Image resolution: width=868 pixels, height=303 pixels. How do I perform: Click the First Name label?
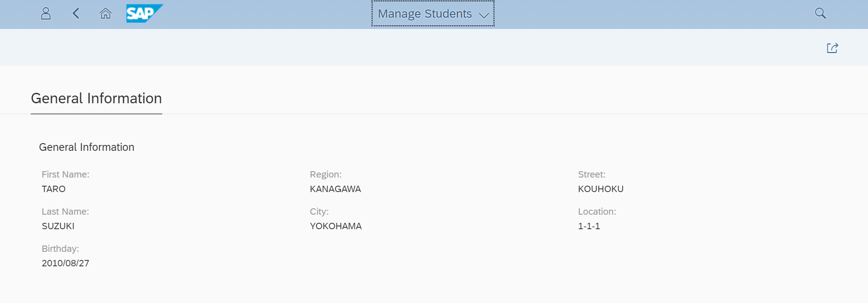tap(65, 174)
